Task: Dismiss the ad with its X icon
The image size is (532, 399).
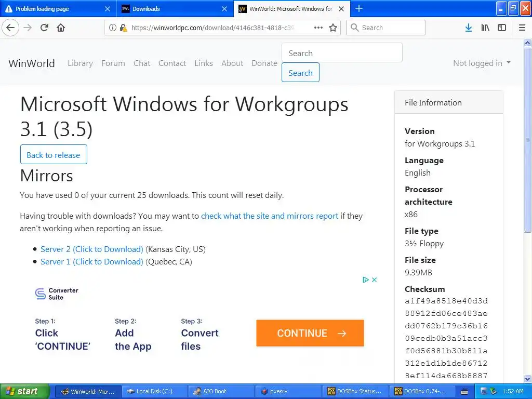Action: click(x=374, y=280)
